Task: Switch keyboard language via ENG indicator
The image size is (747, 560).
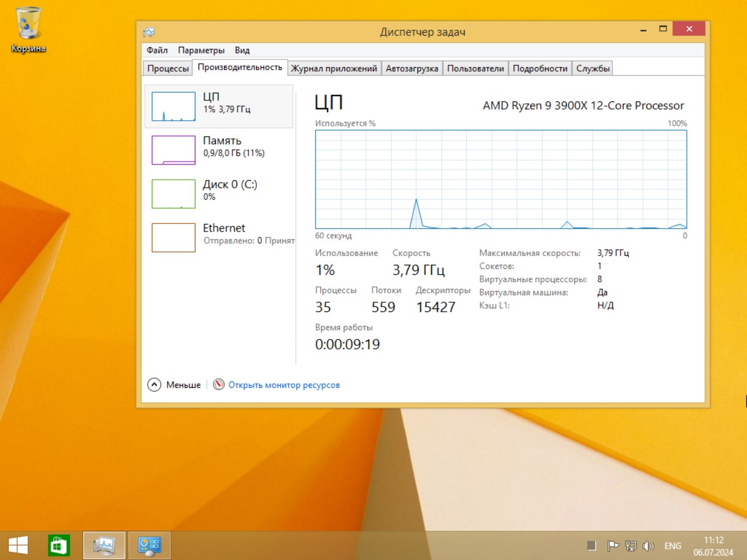Action: 672,545
